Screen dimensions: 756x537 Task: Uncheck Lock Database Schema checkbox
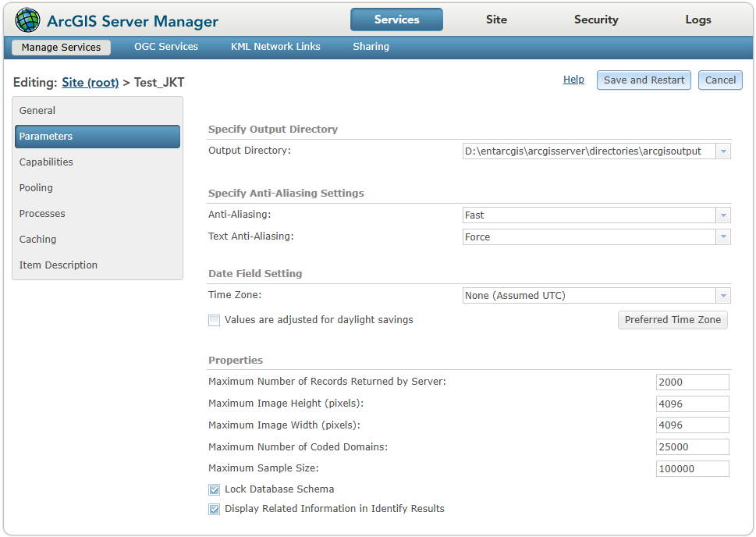214,489
